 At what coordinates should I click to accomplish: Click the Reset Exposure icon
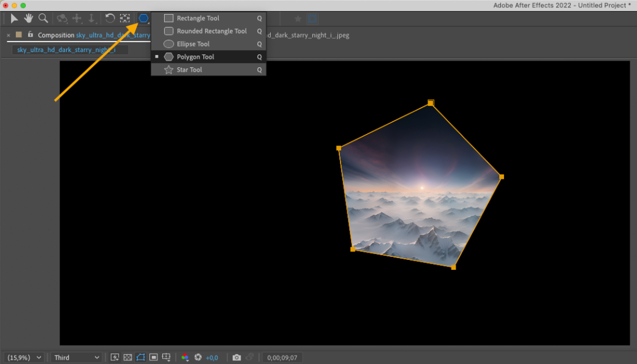[x=198, y=357]
